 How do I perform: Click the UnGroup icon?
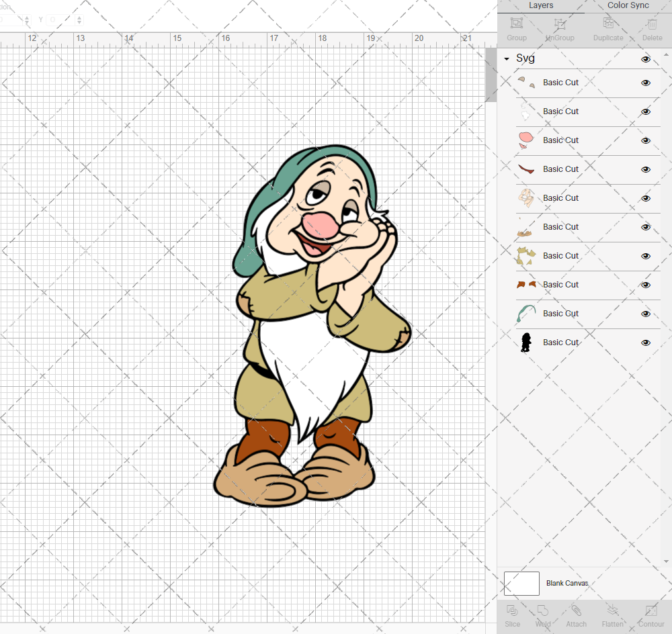click(560, 23)
